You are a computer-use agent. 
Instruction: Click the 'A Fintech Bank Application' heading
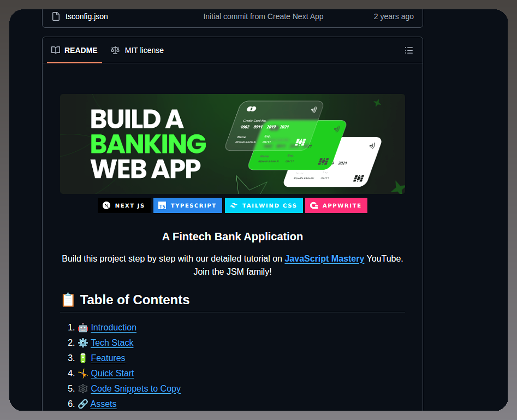pyautogui.click(x=233, y=236)
